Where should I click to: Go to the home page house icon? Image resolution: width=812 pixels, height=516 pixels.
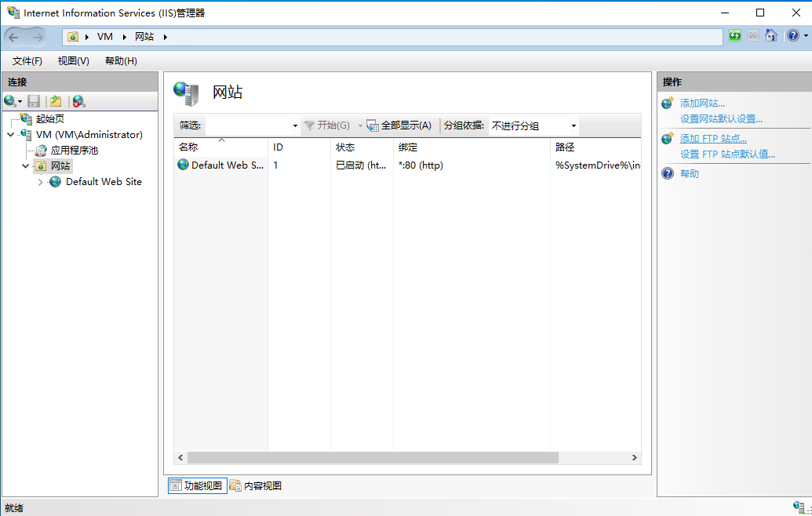click(770, 36)
